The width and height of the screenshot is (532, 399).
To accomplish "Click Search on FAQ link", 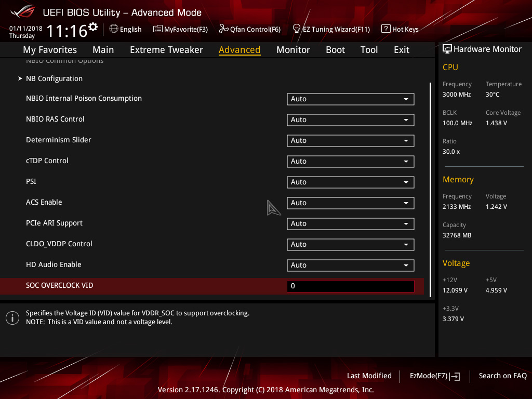I will click(502, 376).
